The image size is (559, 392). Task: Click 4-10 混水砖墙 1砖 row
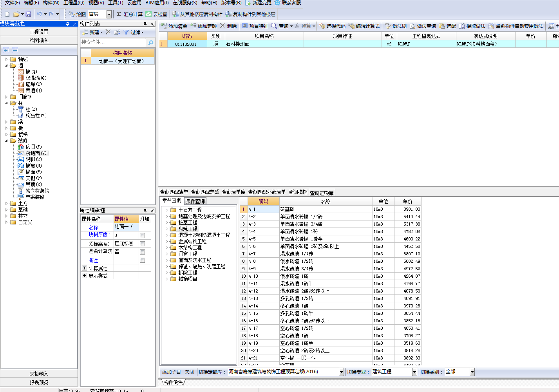[330, 276]
